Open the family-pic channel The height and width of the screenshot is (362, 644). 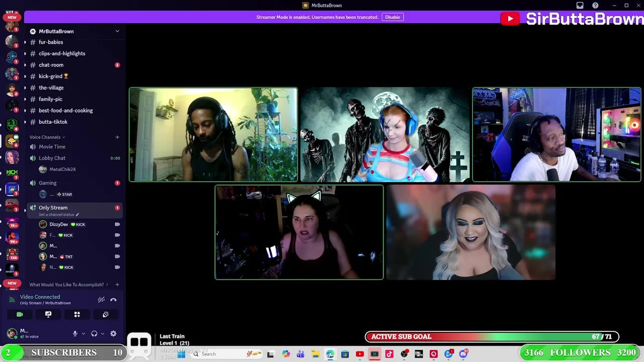point(50,99)
